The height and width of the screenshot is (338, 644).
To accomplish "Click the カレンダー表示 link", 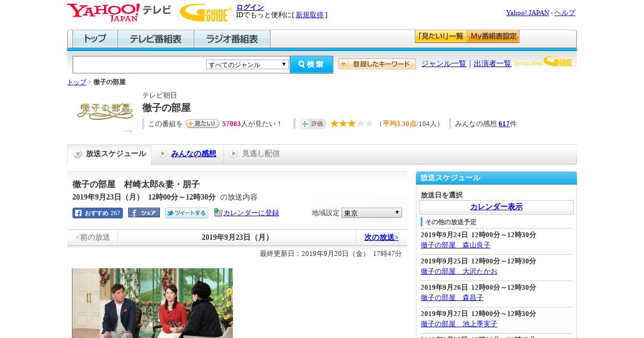I will point(496,207).
